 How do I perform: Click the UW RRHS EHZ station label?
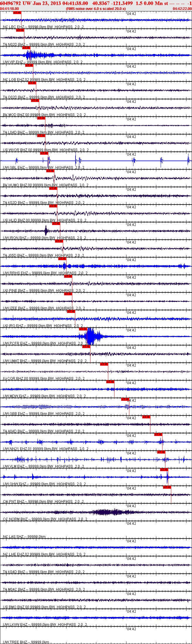45,273
